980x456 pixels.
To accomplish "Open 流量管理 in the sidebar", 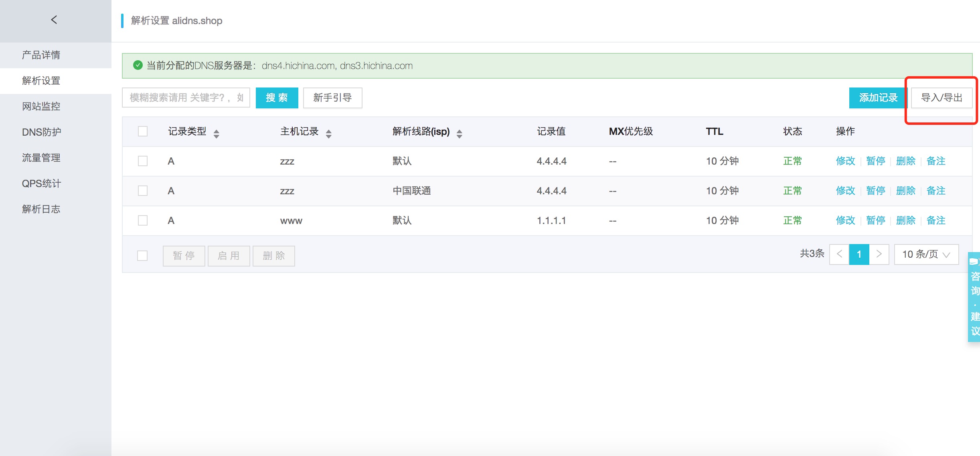I will (x=56, y=158).
